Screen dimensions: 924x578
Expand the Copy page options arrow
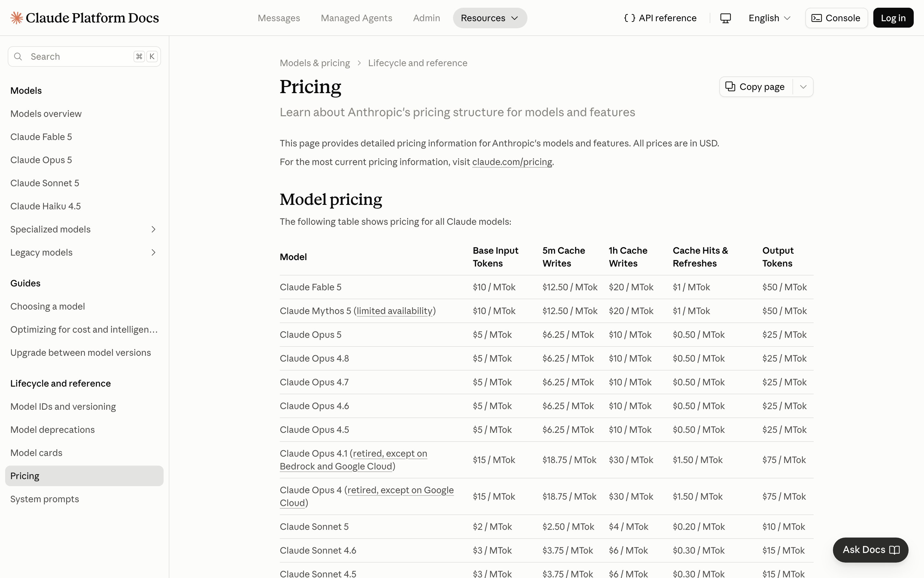tap(803, 87)
